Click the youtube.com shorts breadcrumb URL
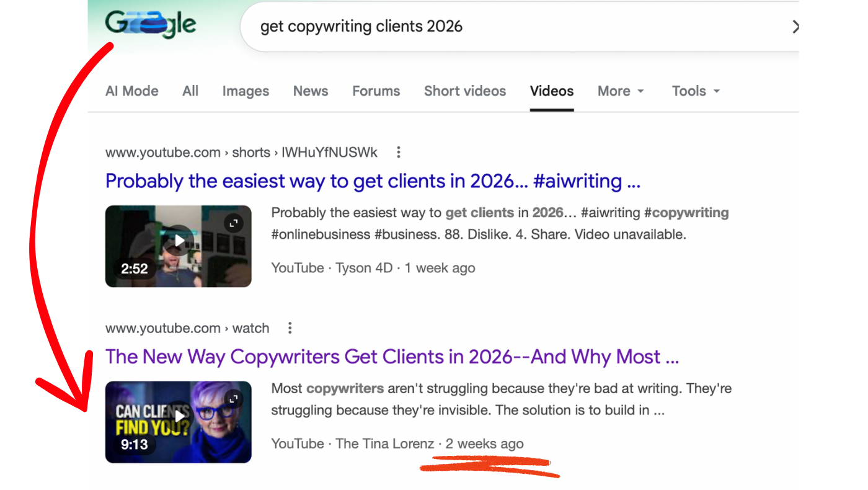Screen dimensions: 868x490 point(241,152)
